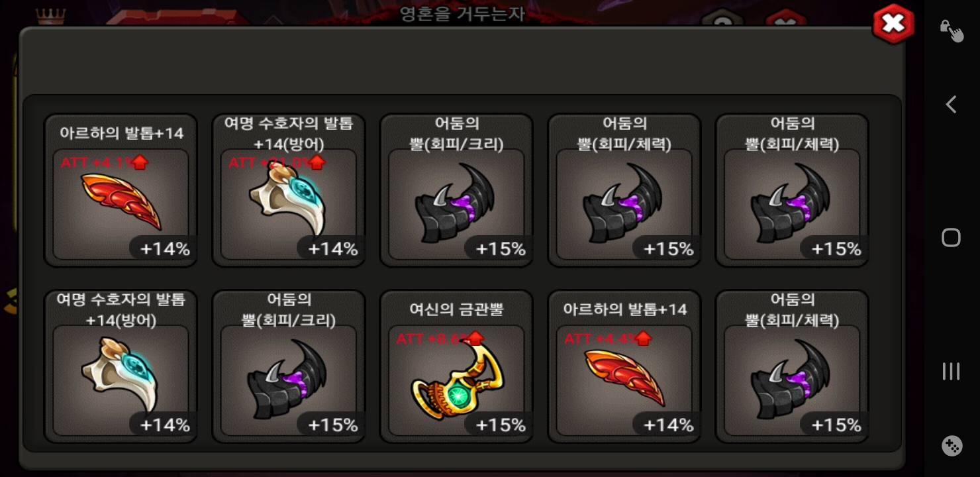The image size is (980, 477).
Task: Open the touch key-mapping icon
Action: pyautogui.click(x=952, y=30)
